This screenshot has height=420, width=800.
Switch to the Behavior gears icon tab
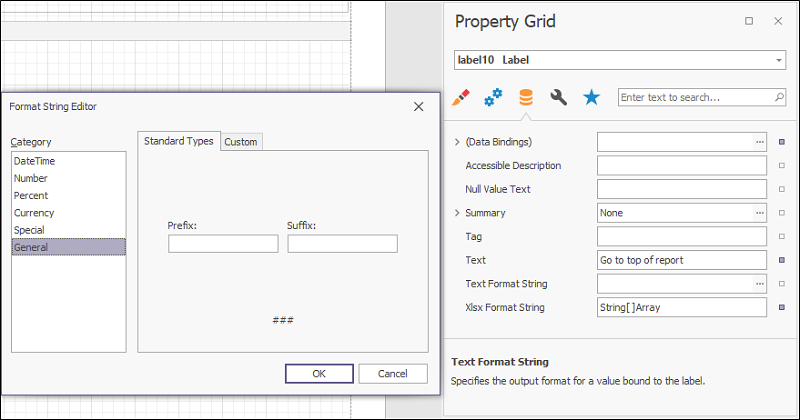point(493,97)
